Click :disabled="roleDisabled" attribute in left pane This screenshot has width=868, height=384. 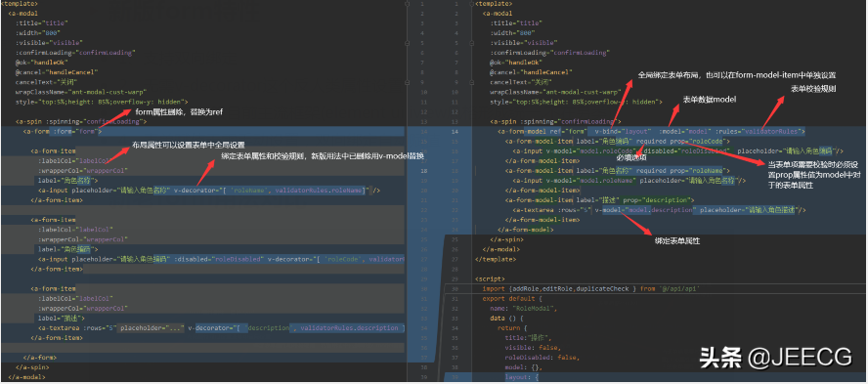[219, 258]
